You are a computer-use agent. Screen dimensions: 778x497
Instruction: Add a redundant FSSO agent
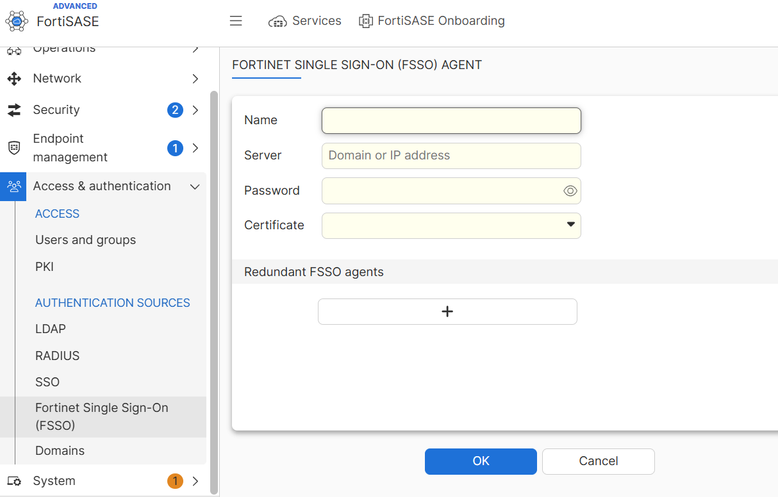click(447, 312)
